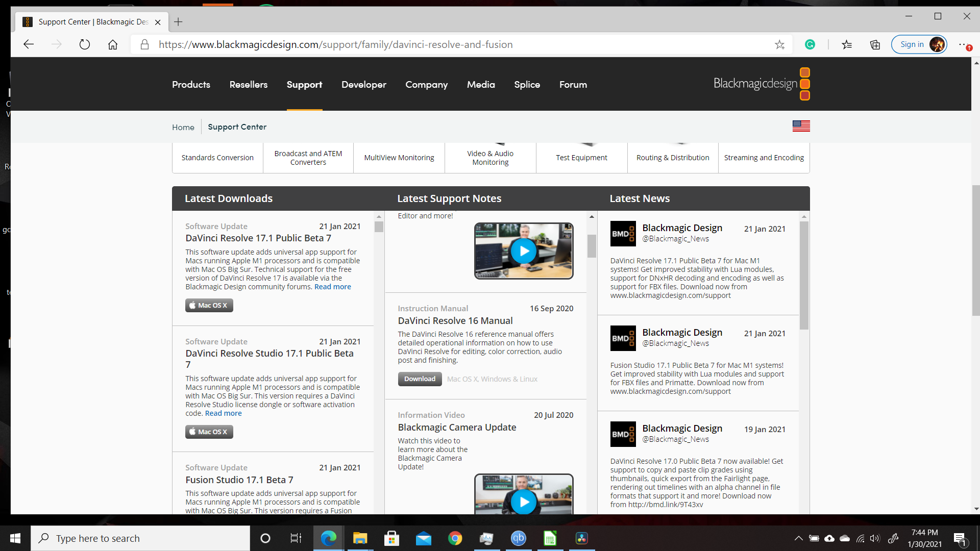Play the Blackmagic Camera Update video
This screenshot has width=980, height=551.
click(x=524, y=502)
